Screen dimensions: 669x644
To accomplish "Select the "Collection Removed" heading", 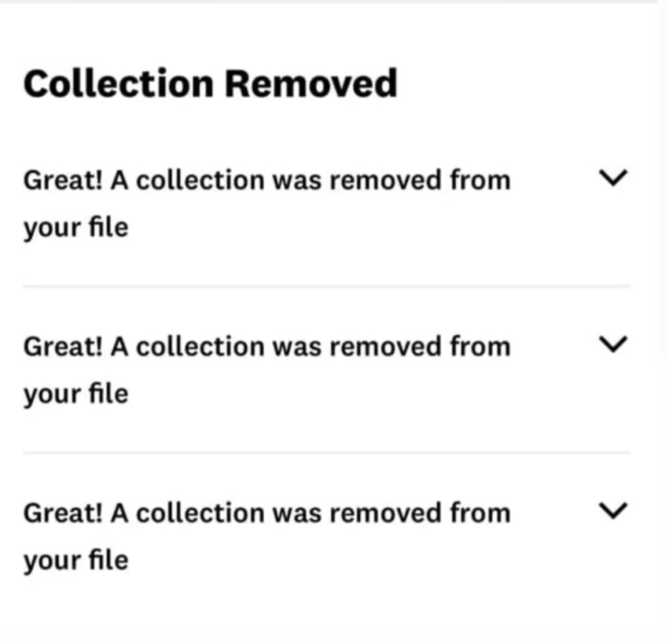I will click(210, 84).
